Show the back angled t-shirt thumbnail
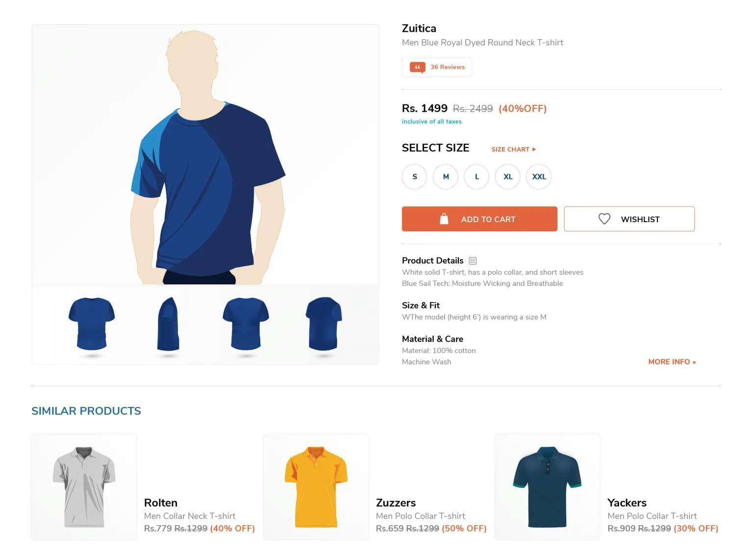Image resolution: width=753 pixels, height=560 pixels. pyautogui.click(x=324, y=324)
